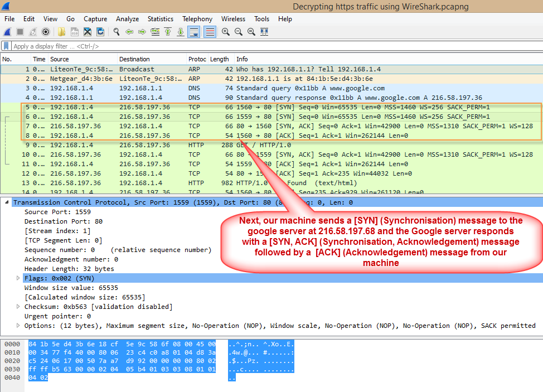543x392 pixels.
Task: Sort packets by the Destination column header
Action: (x=152, y=59)
